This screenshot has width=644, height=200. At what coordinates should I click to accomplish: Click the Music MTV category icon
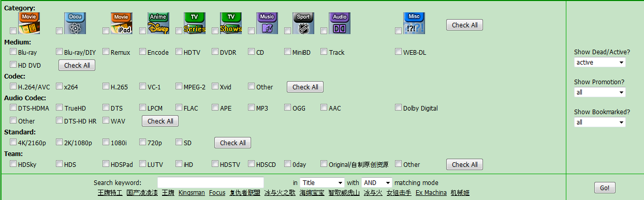click(x=267, y=23)
